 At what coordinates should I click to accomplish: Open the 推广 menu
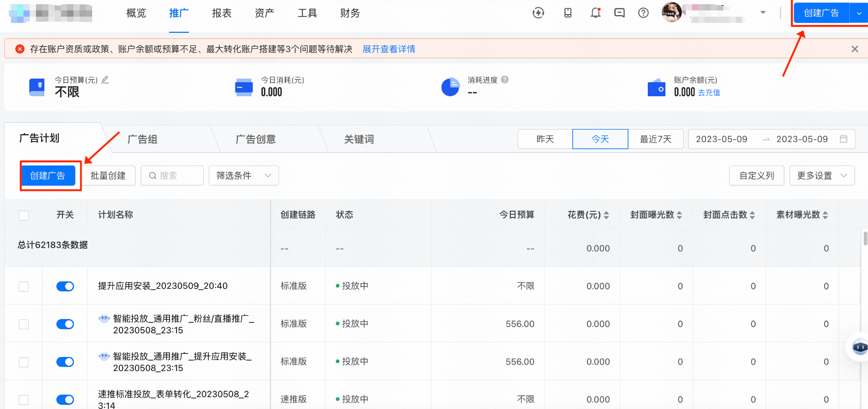coord(179,14)
